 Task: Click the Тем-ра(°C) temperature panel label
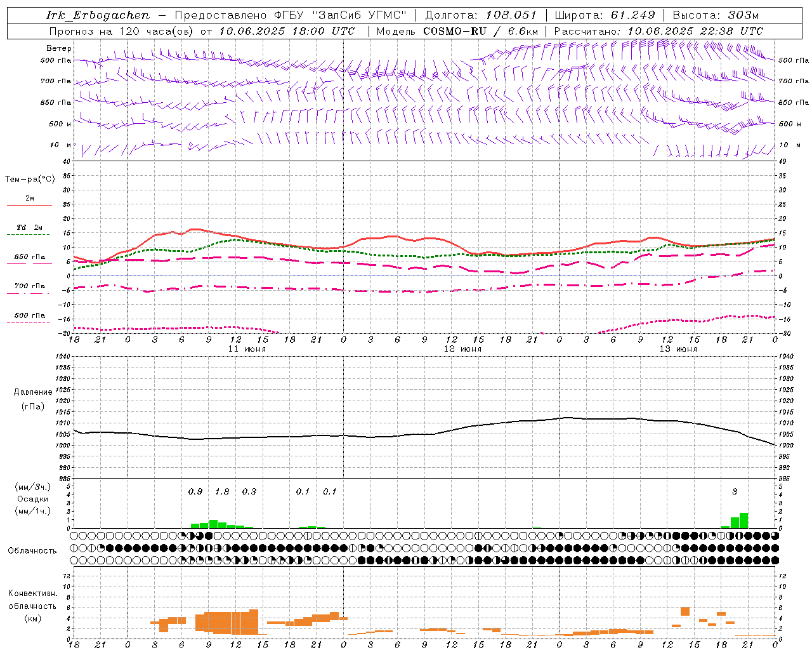(30, 179)
